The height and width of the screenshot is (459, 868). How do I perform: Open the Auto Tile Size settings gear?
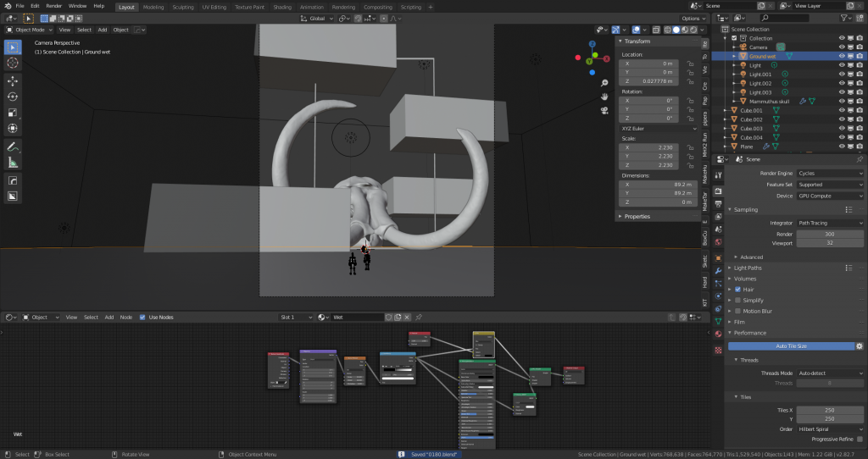click(x=859, y=346)
